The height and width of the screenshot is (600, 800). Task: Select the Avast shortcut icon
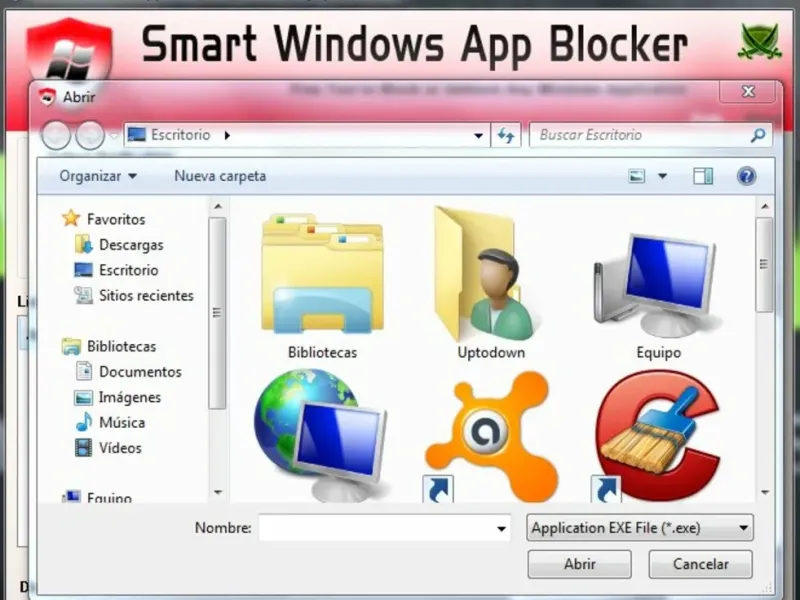(490, 437)
